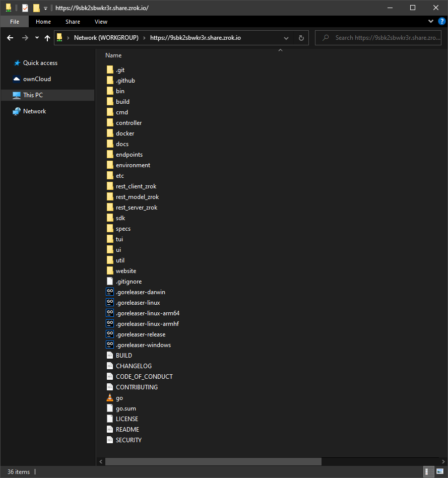
Task: Select the .git folder icon
Action: pyautogui.click(x=110, y=70)
